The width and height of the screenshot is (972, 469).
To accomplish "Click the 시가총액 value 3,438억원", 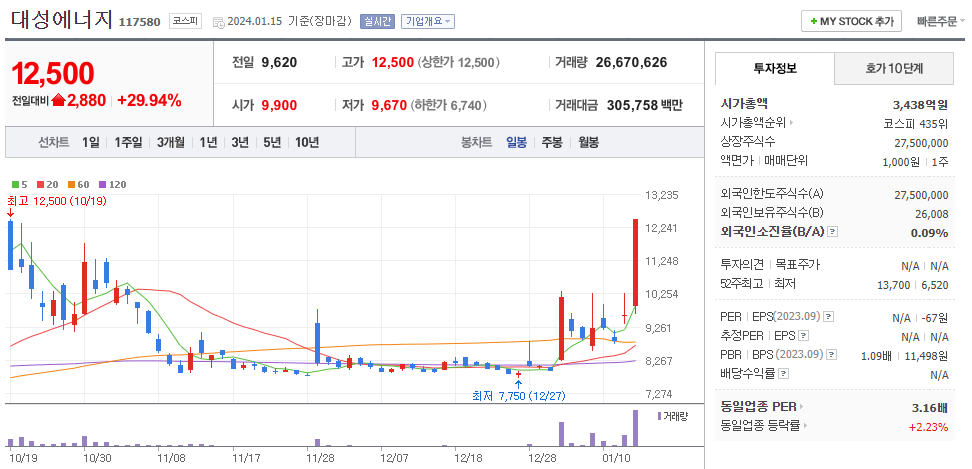I will click(x=921, y=105).
